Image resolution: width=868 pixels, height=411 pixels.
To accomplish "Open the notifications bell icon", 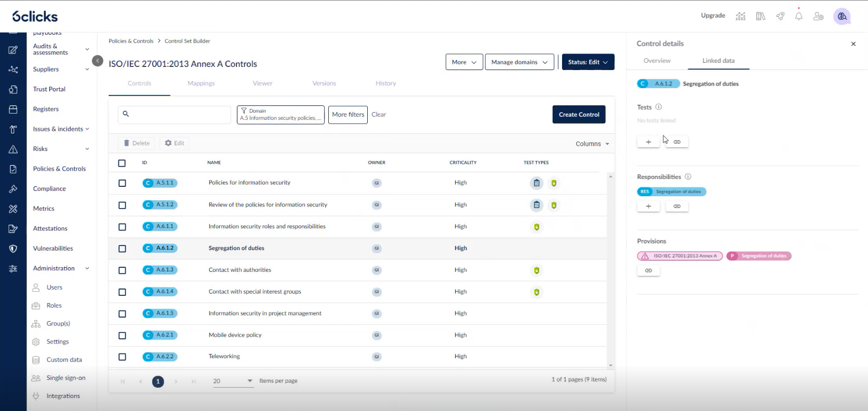I will pos(798,16).
